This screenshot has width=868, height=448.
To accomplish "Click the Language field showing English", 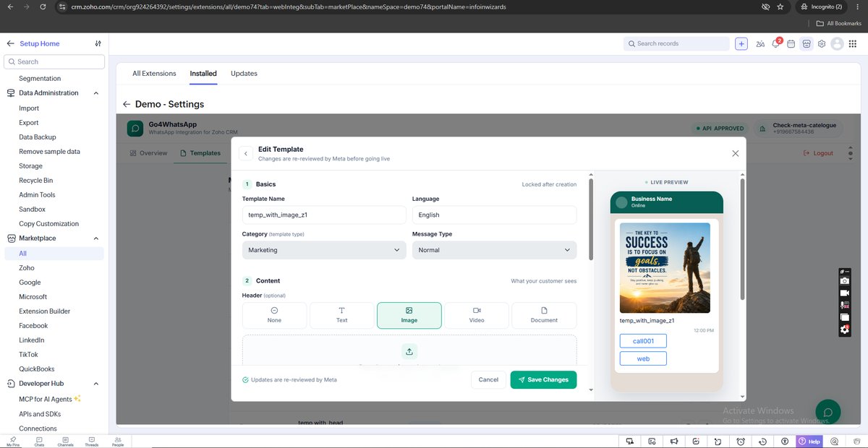I will (x=494, y=215).
